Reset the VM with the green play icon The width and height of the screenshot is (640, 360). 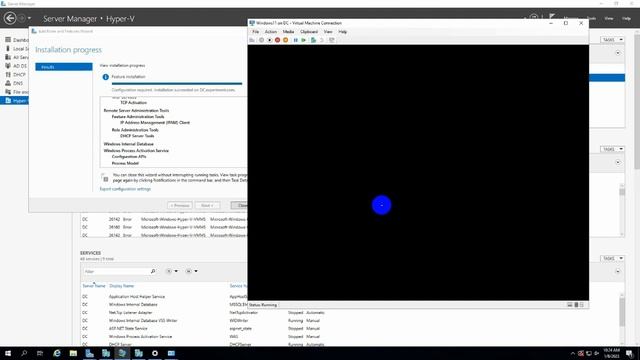(304, 40)
